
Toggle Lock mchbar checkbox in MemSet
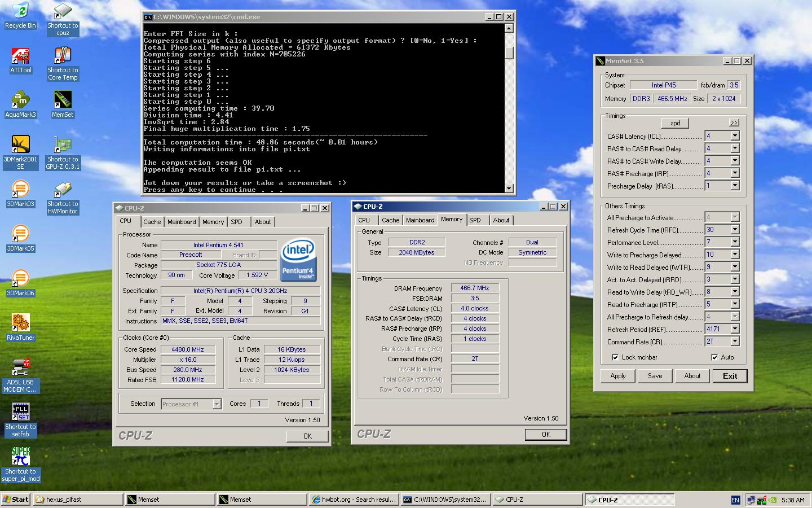click(615, 357)
